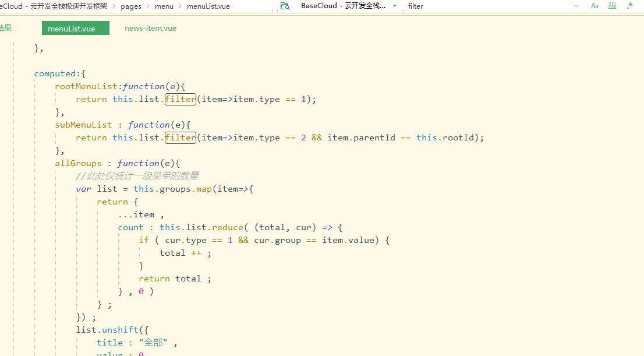Click the highlighted filter in rootMenuList
The height and width of the screenshot is (356, 644).
(x=181, y=99)
